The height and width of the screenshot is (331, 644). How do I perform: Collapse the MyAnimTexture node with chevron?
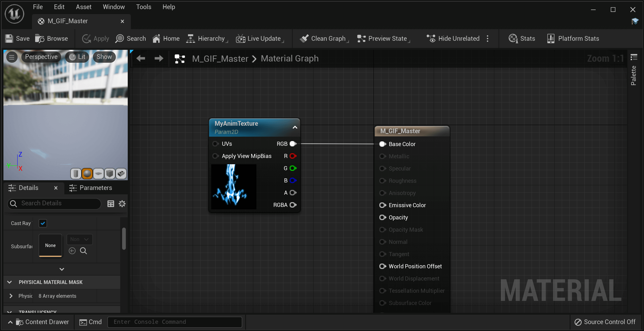[x=295, y=127]
